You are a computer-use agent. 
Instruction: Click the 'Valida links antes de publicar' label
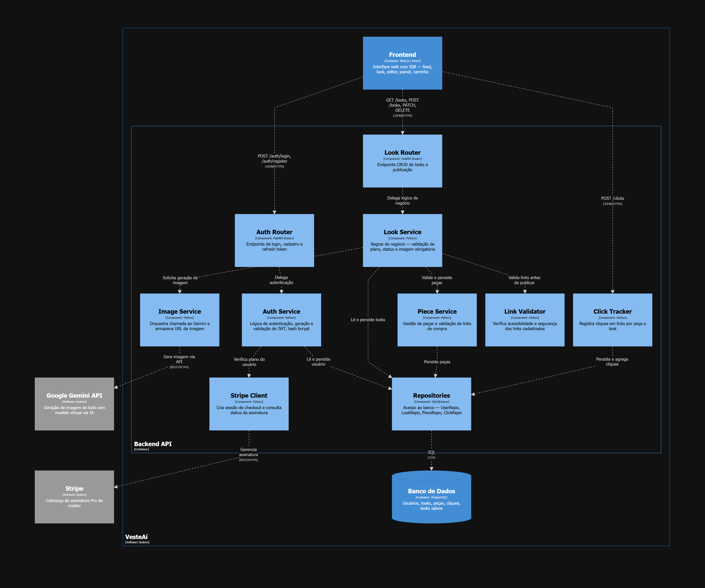tap(524, 280)
